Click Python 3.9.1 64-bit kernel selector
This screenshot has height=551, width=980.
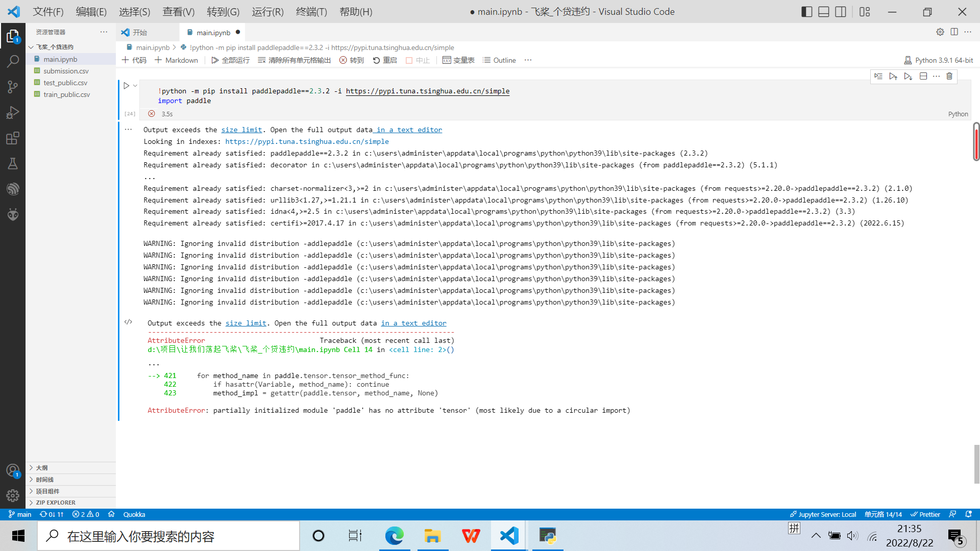coord(939,60)
